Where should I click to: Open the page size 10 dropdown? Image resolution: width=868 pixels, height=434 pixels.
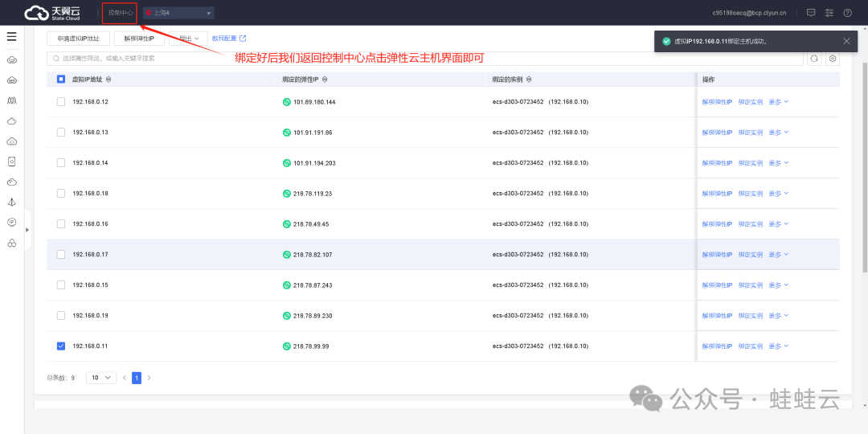(101, 378)
